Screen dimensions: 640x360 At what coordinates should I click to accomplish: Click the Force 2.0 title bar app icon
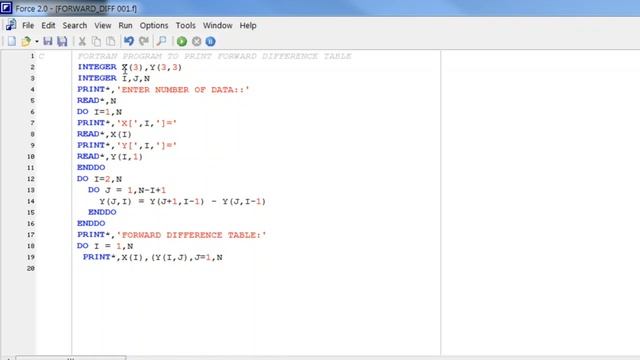click(x=6, y=7)
